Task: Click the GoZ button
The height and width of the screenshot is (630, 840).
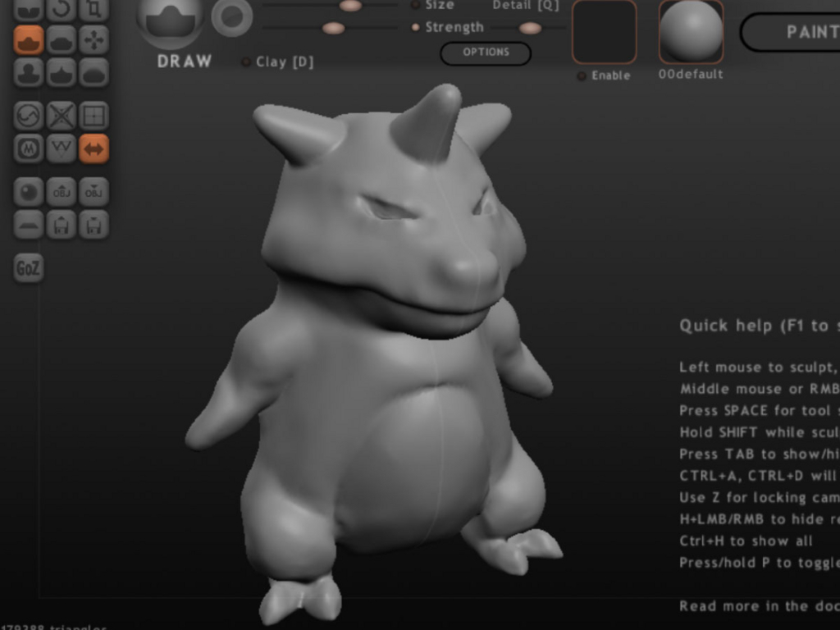Action: [29, 267]
